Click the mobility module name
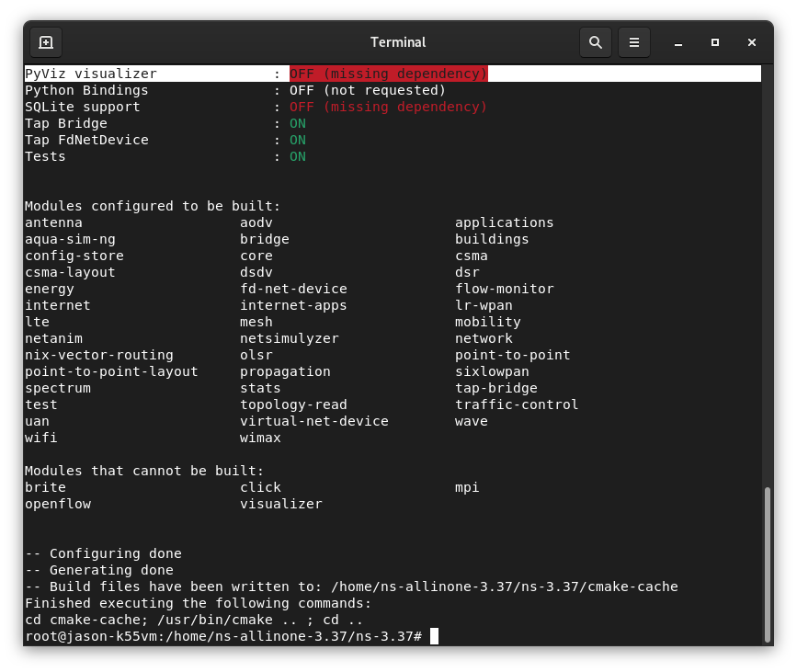The height and width of the screenshot is (672, 797). coord(487,323)
